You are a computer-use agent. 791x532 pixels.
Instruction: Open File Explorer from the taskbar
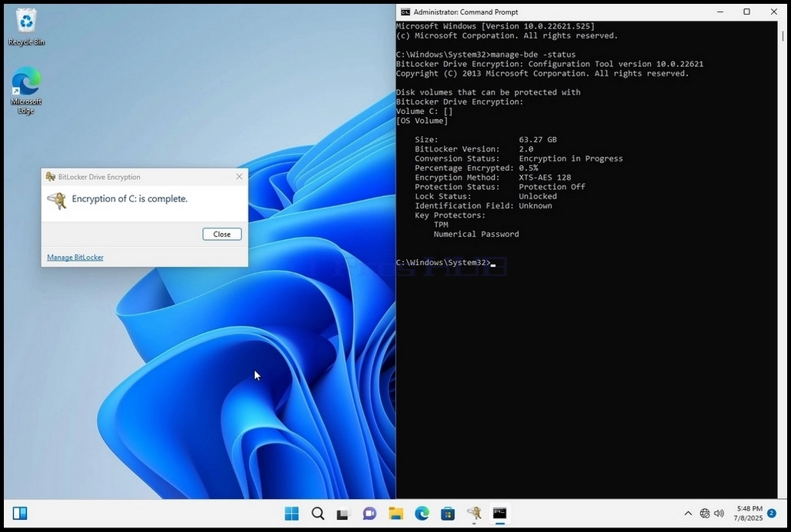pyautogui.click(x=396, y=514)
